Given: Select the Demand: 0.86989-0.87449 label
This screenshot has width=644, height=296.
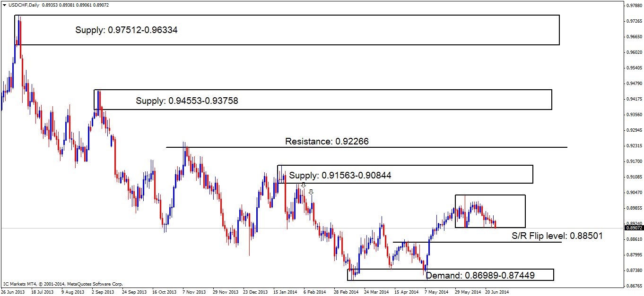Looking at the screenshot, I should click(x=480, y=275).
